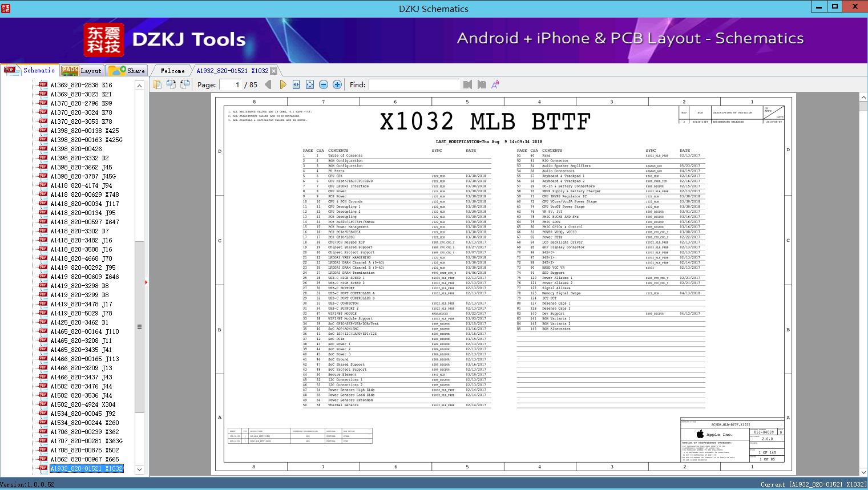Open A1708_820-00875 X502 schematic
The image size is (868, 490).
point(84,450)
